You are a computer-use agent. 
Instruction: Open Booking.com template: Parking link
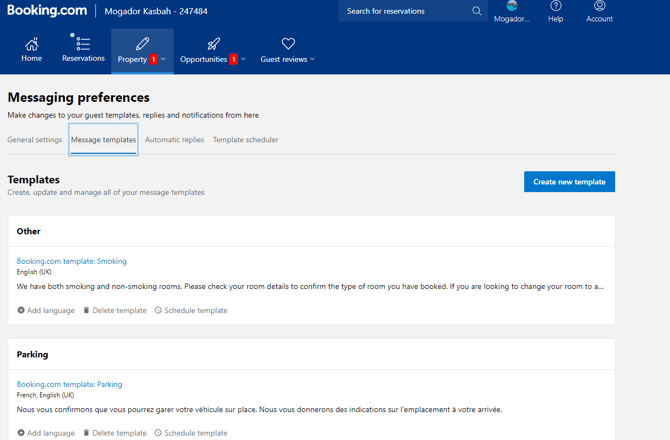[69, 384]
